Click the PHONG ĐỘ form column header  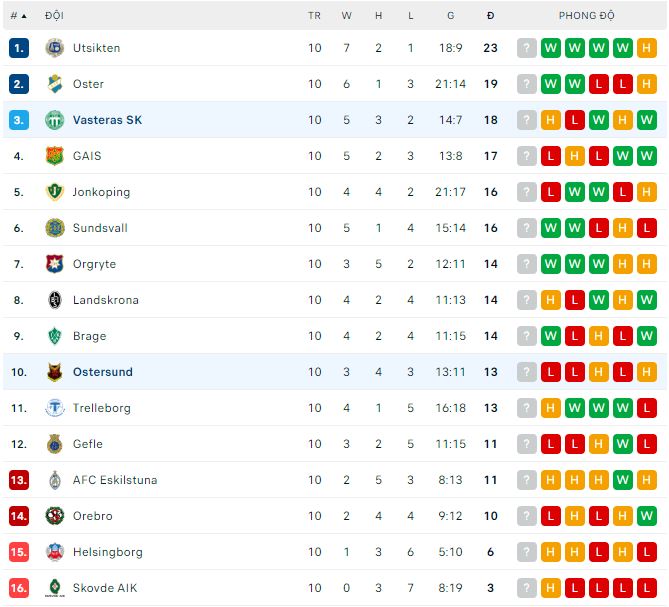pos(586,16)
